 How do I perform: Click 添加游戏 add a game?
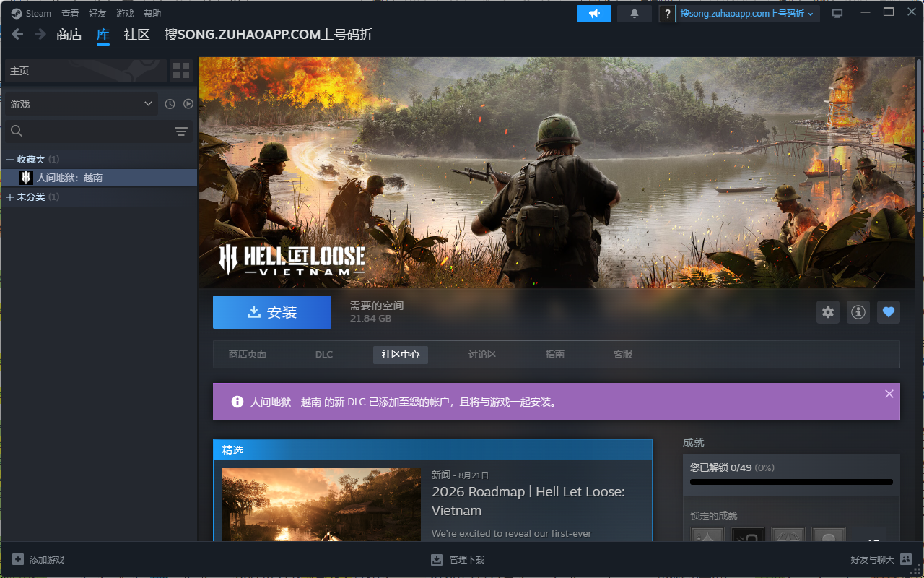38,560
